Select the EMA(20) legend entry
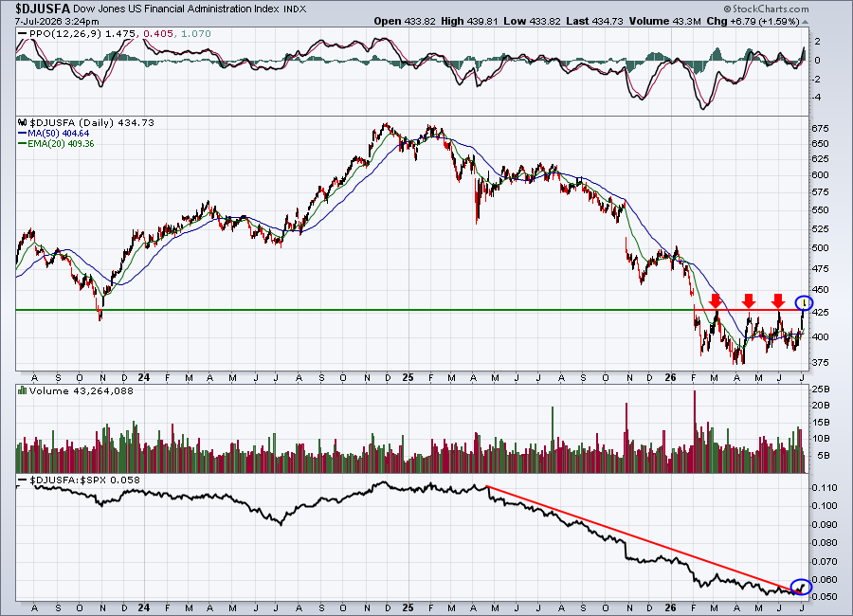 coord(56,144)
